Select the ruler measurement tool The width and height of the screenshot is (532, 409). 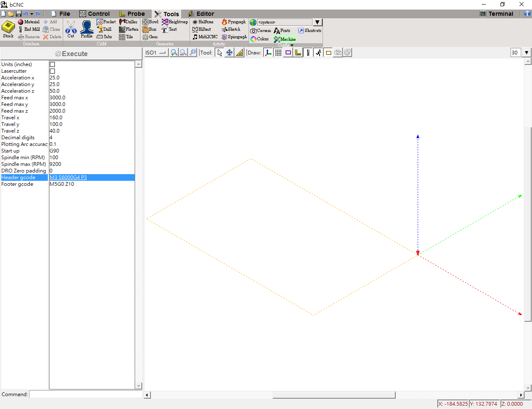pyautogui.click(x=239, y=52)
